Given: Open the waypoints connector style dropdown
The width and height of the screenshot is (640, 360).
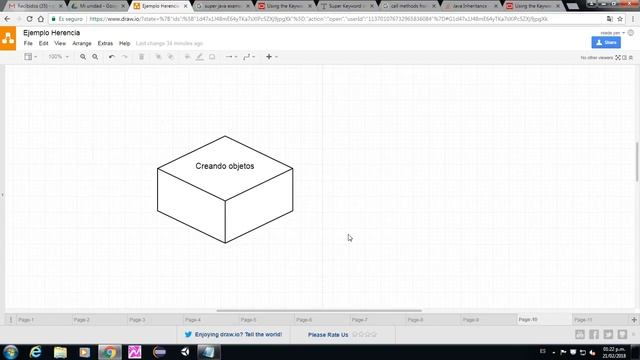Looking at the screenshot, I should [x=249, y=57].
